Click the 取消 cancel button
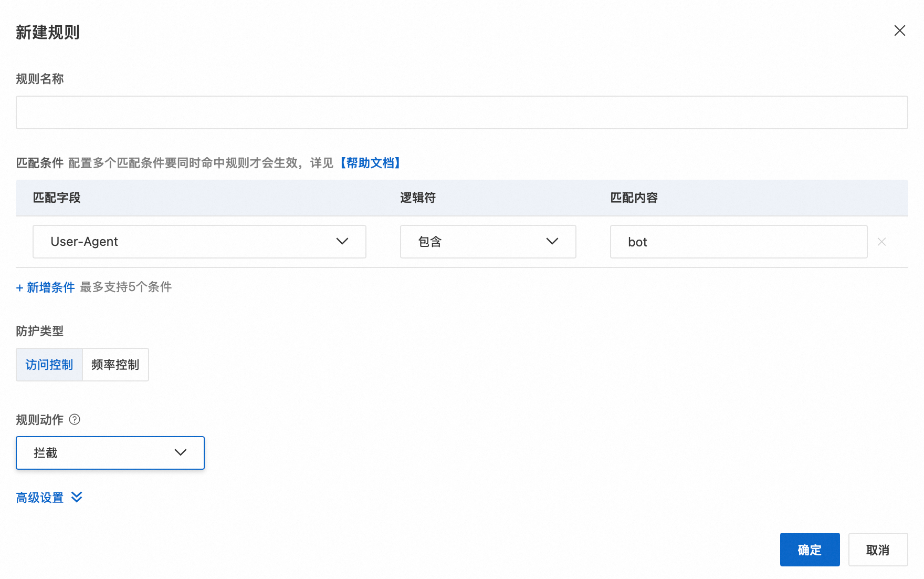Image resolution: width=924 pixels, height=579 pixels. click(x=878, y=550)
